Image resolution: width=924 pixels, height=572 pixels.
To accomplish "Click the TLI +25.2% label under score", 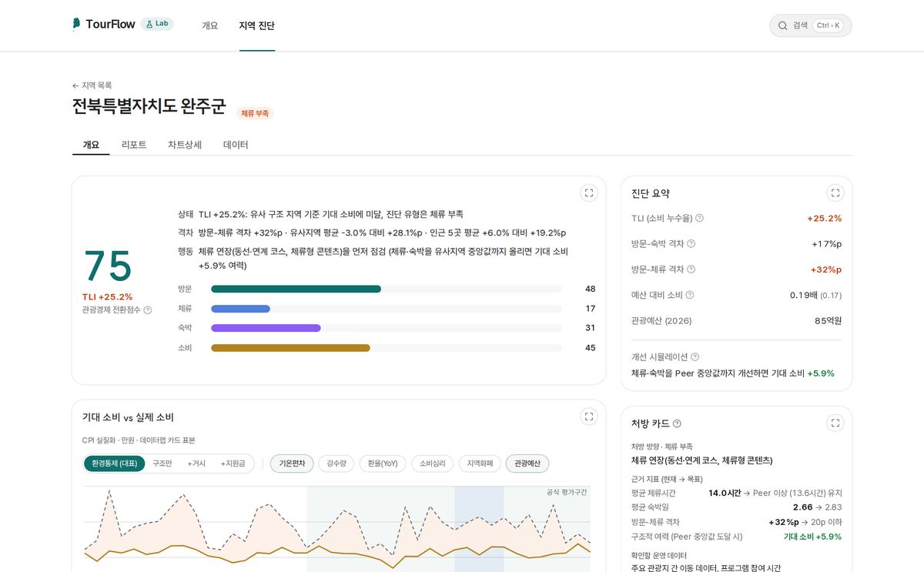I will [108, 296].
